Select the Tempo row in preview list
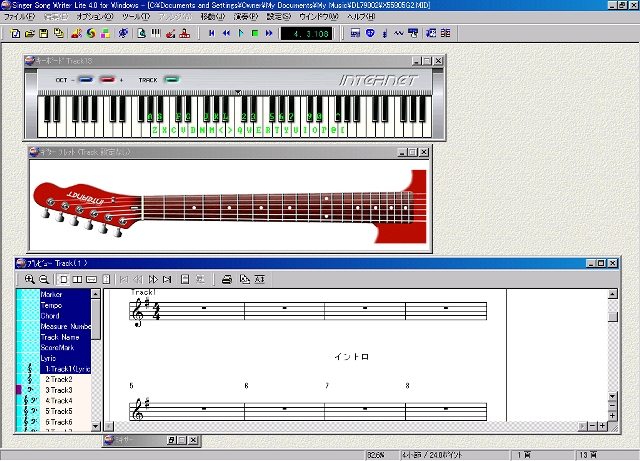This screenshot has height=461, width=640. (65, 305)
